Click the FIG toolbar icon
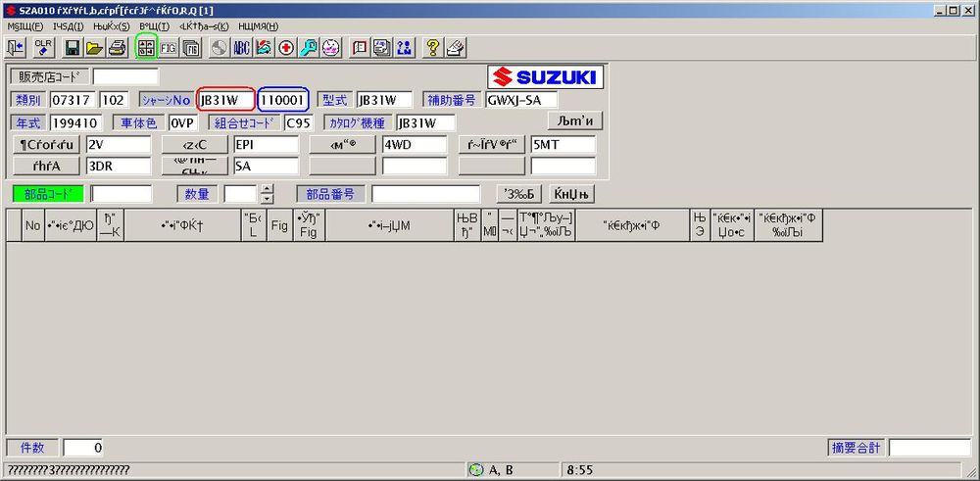Viewport: 980px width, 481px height. pyautogui.click(x=169, y=47)
